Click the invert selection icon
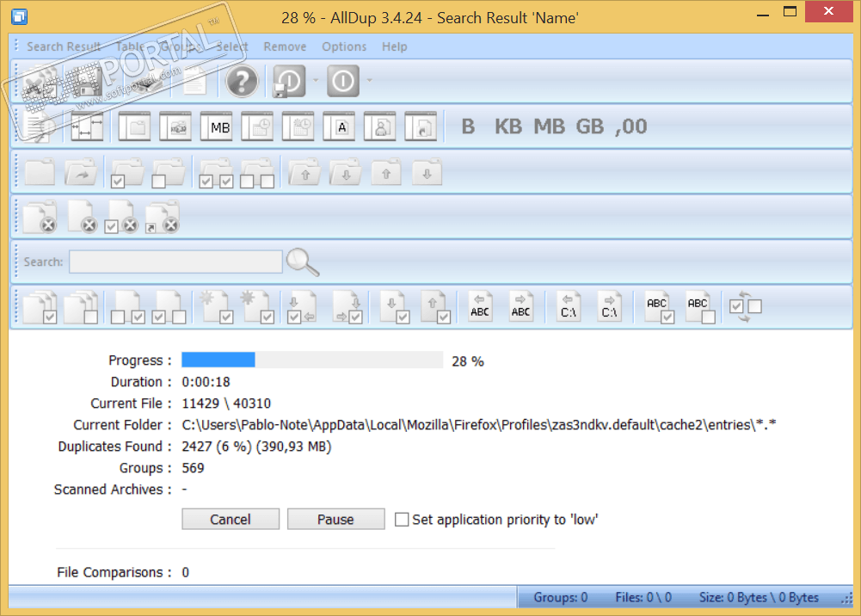The image size is (861, 616). pos(745,306)
